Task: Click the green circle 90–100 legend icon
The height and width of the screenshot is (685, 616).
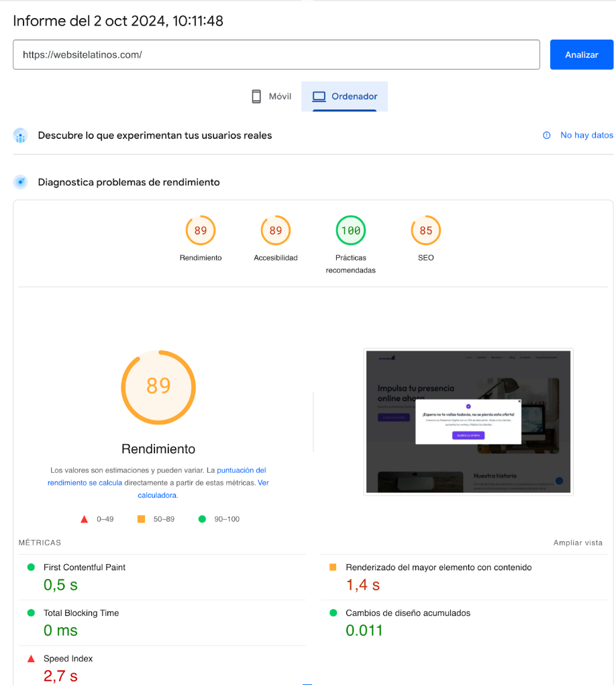Action: (x=202, y=519)
